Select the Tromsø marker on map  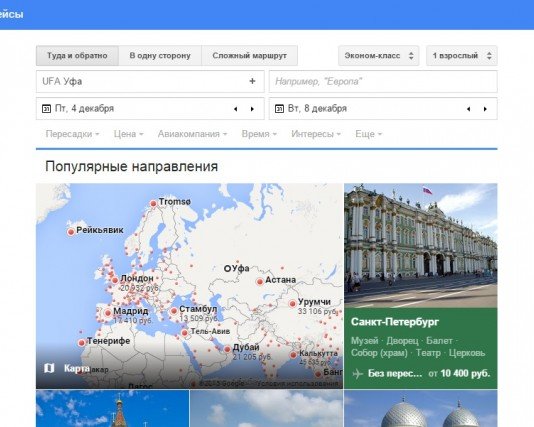click(x=153, y=204)
